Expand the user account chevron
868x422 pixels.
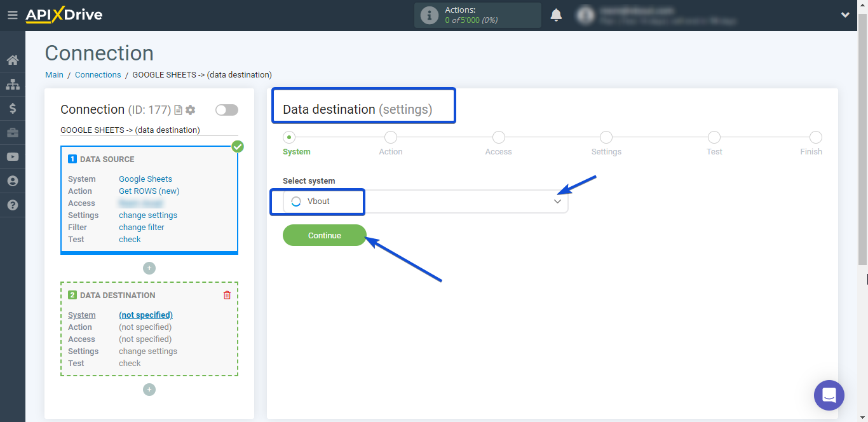pyautogui.click(x=845, y=15)
